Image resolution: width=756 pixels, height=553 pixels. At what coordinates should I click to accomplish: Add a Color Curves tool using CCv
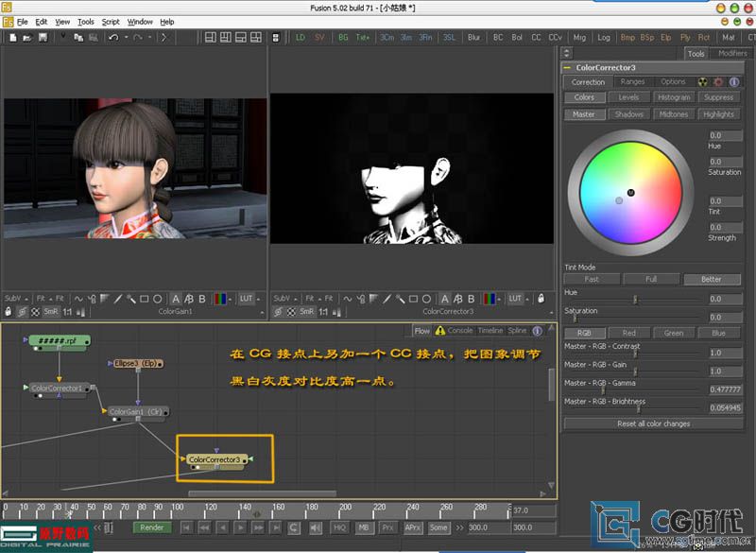tap(556, 38)
